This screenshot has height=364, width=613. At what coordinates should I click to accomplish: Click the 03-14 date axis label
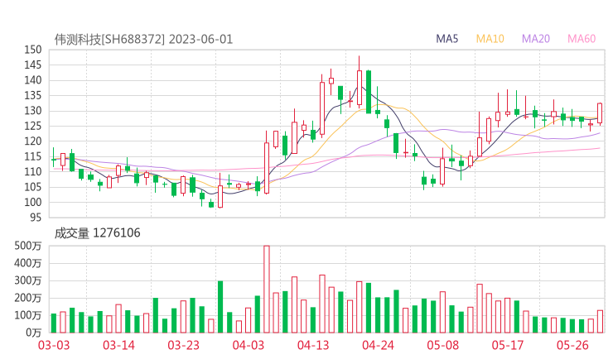click(118, 345)
